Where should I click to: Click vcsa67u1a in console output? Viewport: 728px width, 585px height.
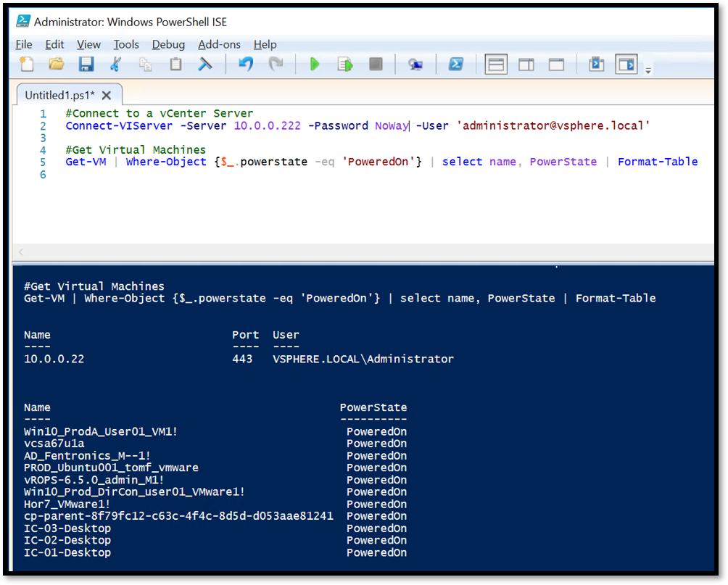pyautogui.click(x=54, y=444)
